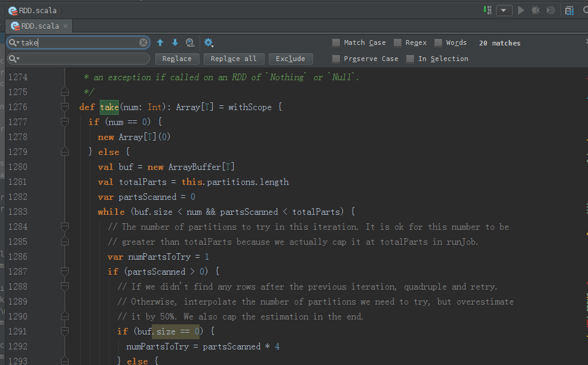Open the Project Structure icon

(569, 11)
